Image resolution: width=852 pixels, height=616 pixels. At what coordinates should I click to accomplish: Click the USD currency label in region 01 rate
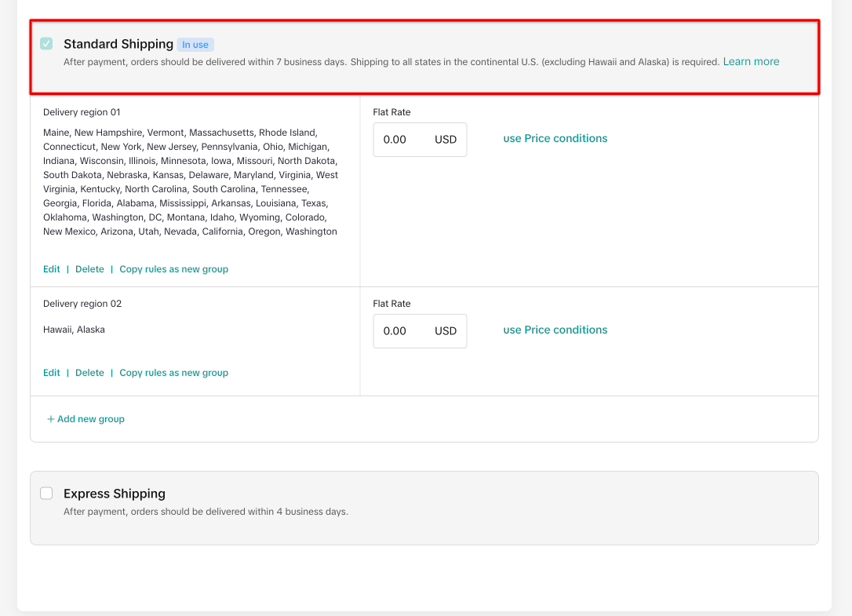tap(445, 139)
